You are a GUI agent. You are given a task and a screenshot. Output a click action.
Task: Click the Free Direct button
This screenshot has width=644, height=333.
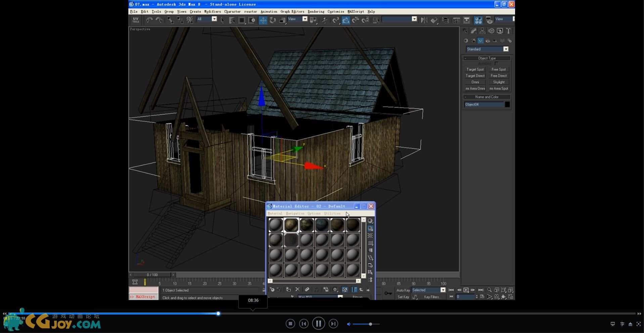(499, 76)
